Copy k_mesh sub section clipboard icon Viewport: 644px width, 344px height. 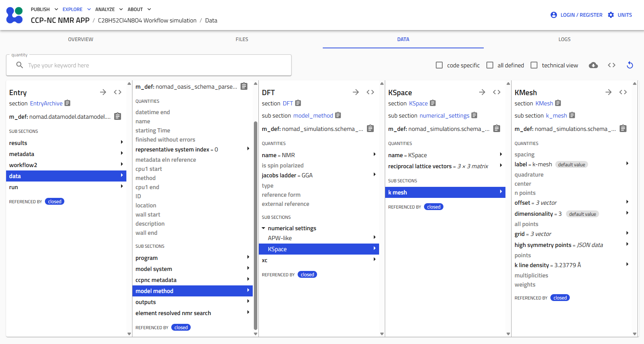click(572, 115)
